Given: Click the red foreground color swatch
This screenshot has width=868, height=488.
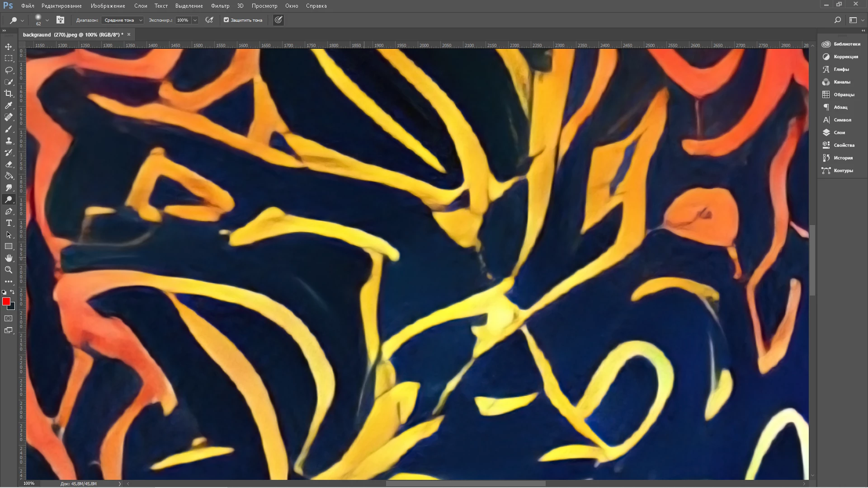Looking at the screenshot, I should 6,301.
